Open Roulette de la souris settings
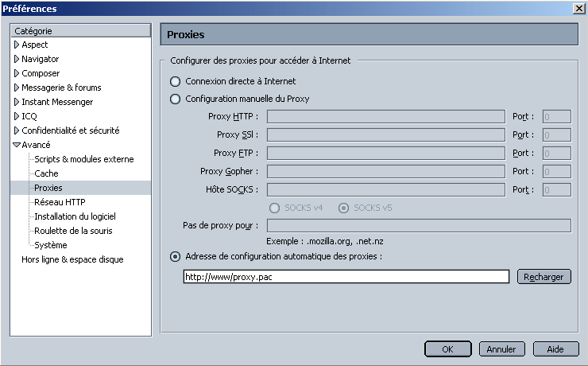 [x=73, y=231]
